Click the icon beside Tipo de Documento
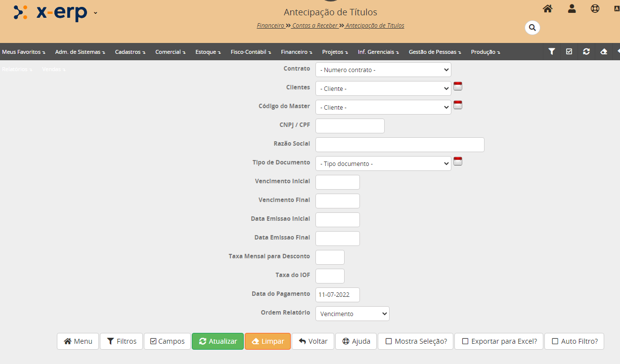The width and height of the screenshot is (620, 364). point(458,162)
